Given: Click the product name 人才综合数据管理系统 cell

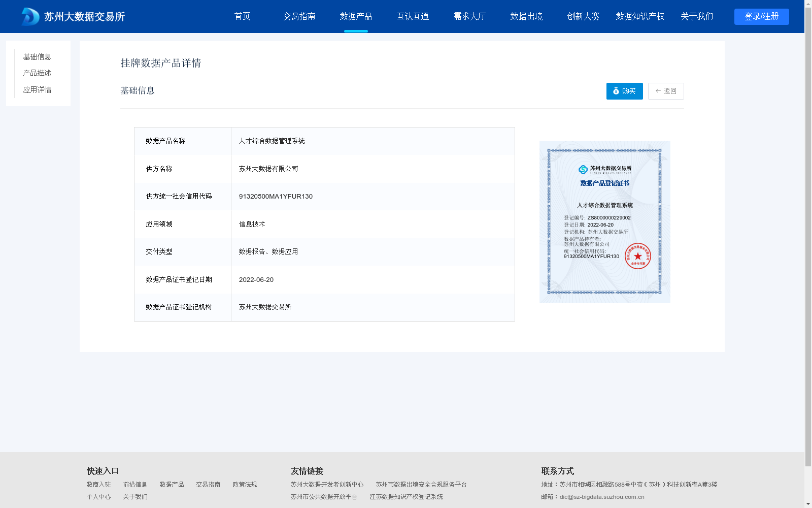Looking at the screenshot, I should click(373, 141).
